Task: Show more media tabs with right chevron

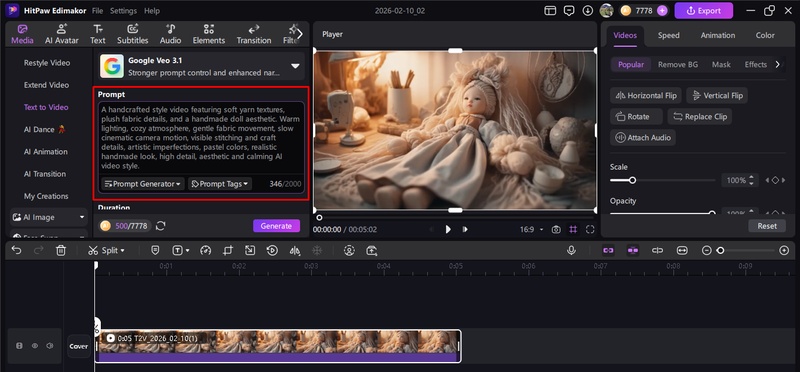Action: (300, 34)
